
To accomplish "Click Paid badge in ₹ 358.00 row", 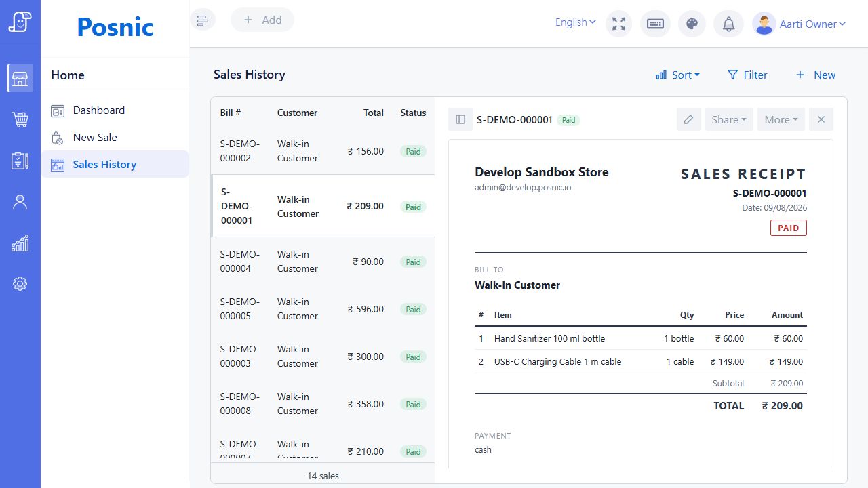I will click(x=413, y=404).
